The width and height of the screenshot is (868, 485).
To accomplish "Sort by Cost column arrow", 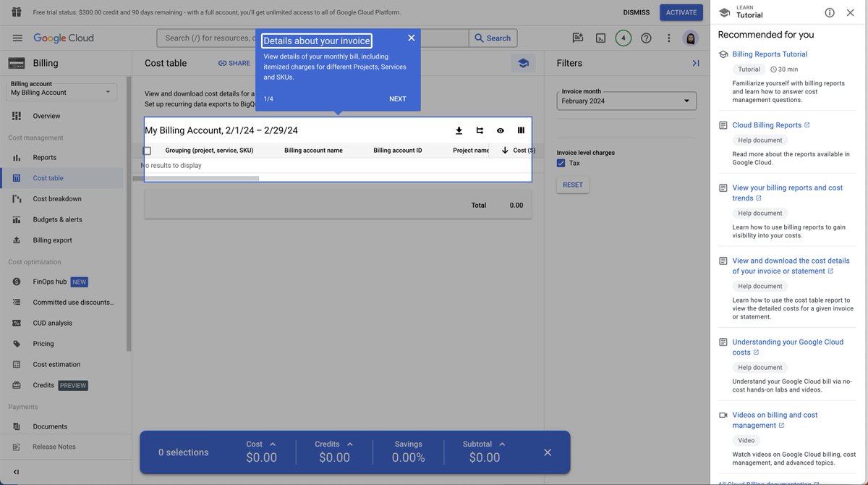I will 505,151.
